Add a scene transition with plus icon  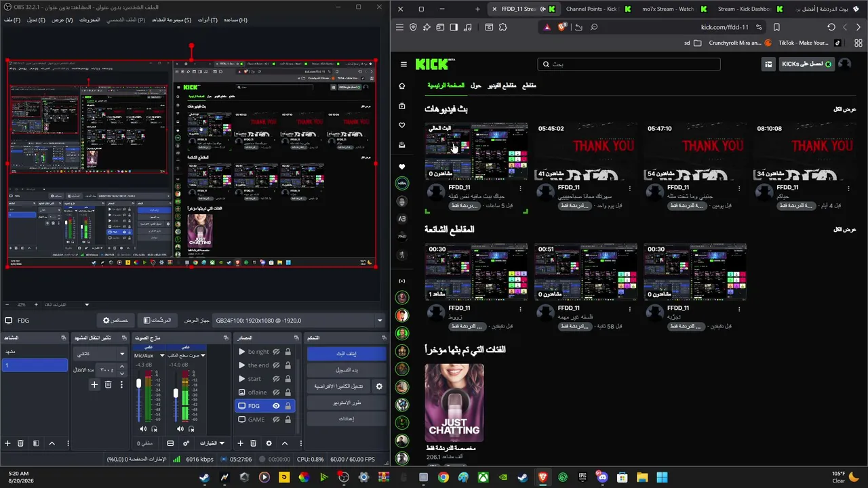pos(94,384)
